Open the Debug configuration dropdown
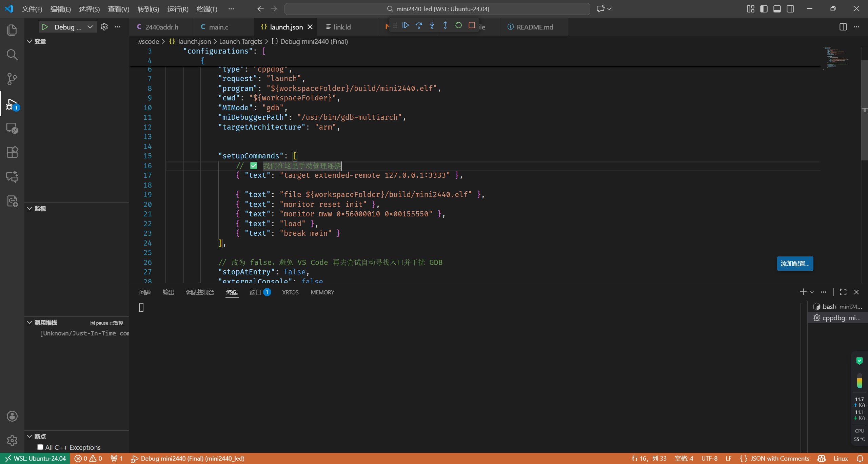Screen dimensions: 868x464 [x=90, y=27]
